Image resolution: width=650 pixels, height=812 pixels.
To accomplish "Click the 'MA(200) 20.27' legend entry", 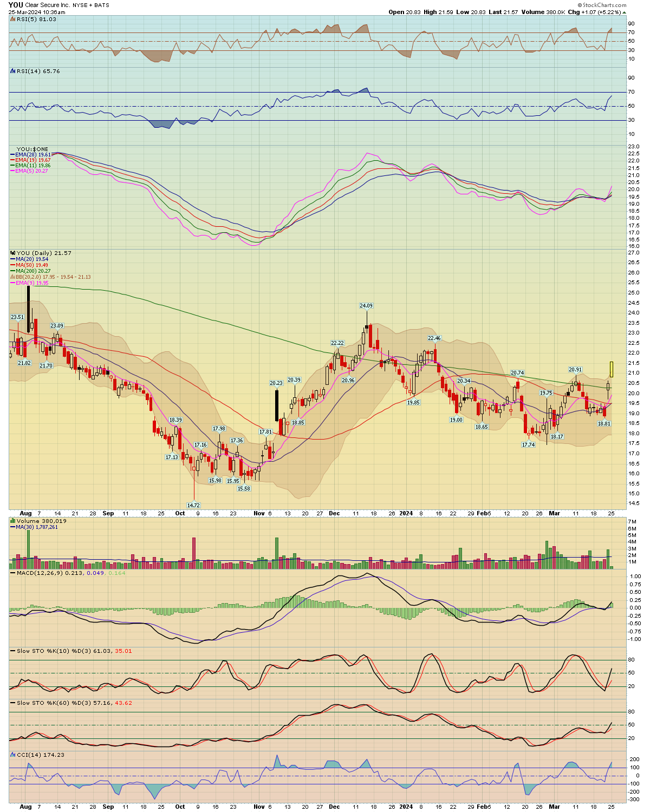I will click(33, 271).
